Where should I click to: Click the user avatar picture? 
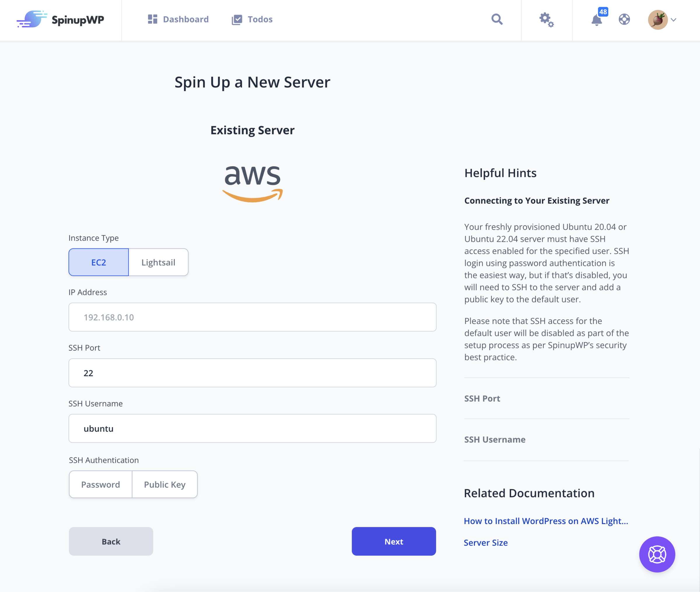(x=657, y=20)
